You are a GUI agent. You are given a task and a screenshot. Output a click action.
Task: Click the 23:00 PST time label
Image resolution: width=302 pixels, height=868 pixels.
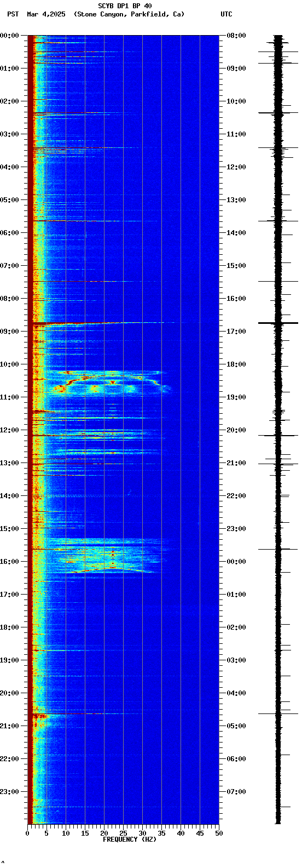(9, 792)
